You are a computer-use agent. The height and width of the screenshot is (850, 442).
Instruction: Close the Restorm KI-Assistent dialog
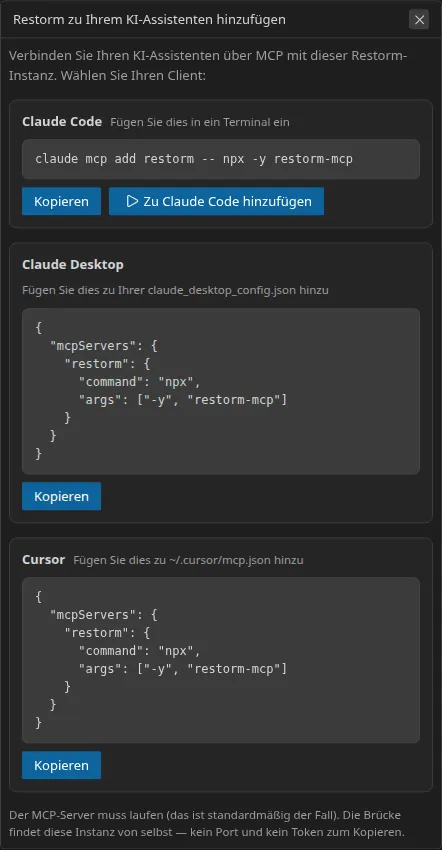click(419, 20)
